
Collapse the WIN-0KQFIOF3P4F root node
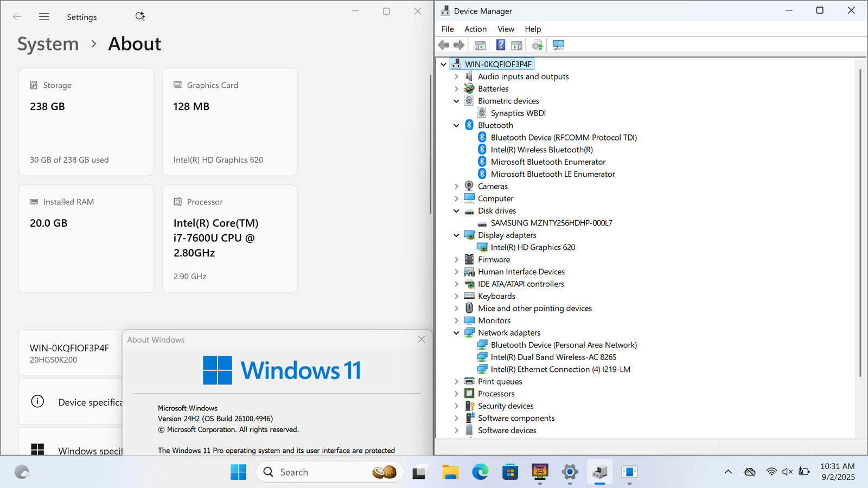pyautogui.click(x=444, y=64)
